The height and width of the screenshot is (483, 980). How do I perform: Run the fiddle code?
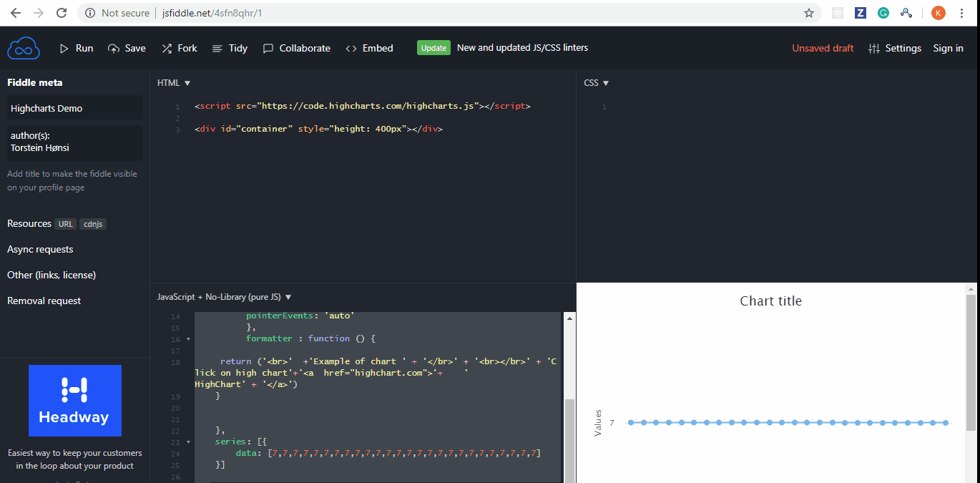click(x=76, y=48)
